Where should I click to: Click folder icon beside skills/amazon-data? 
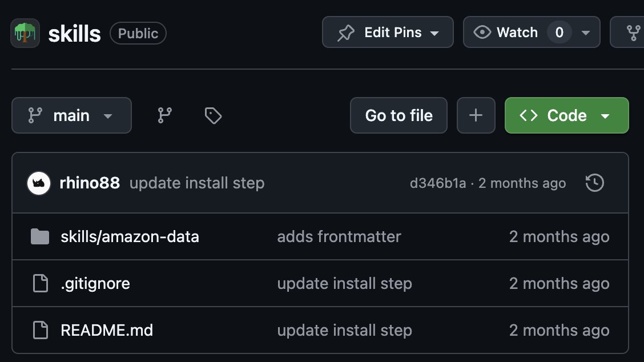pos(40,237)
